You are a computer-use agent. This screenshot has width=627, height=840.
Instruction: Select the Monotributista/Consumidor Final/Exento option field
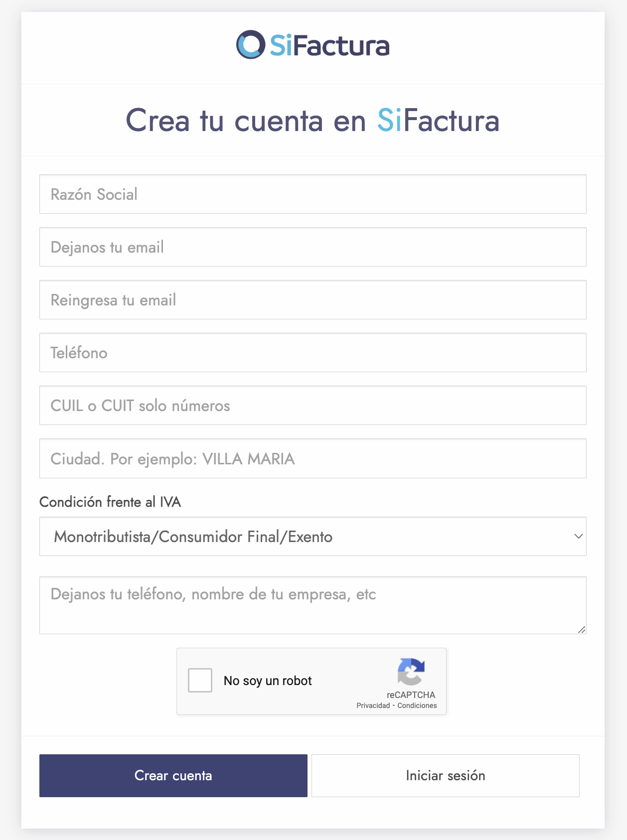pyautogui.click(x=313, y=537)
